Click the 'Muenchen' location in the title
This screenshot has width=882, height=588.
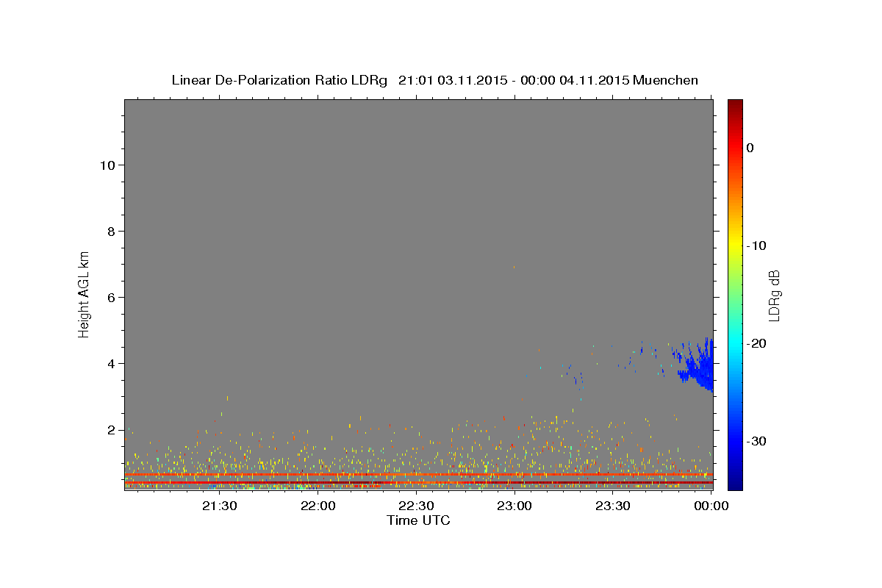pyautogui.click(x=665, y=80)
